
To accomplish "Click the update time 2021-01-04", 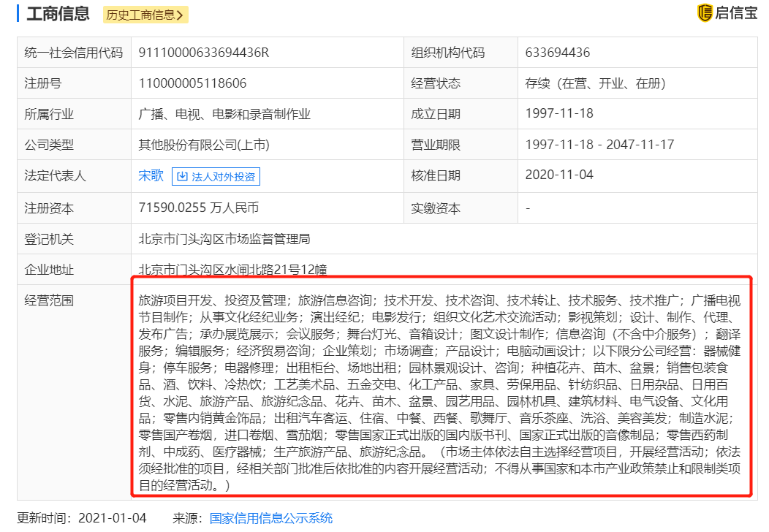I will (x=113, y=518).
